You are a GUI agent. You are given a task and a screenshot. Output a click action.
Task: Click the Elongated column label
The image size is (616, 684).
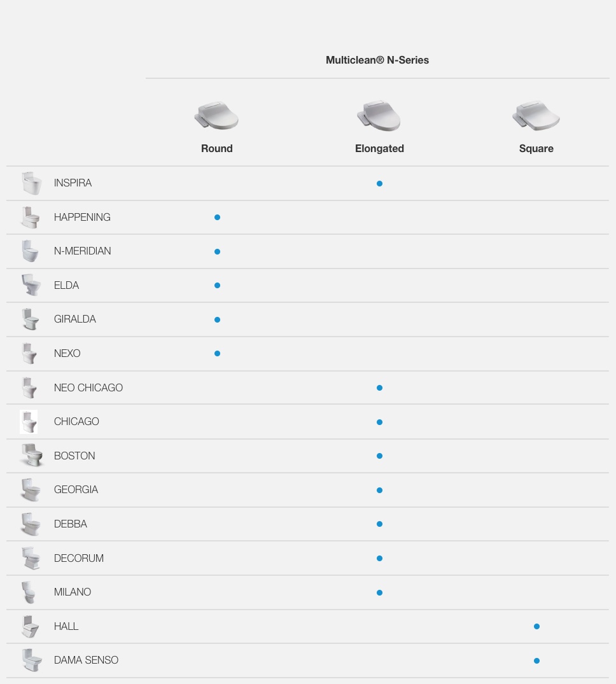coord(379,149)
